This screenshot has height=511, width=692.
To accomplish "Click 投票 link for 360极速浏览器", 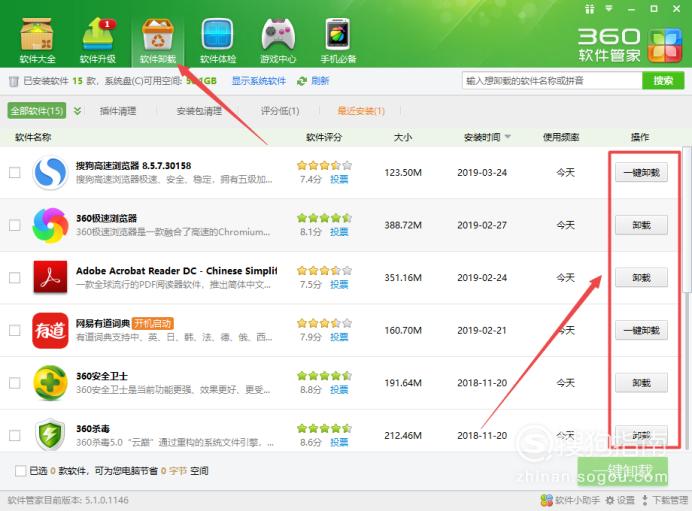I will point(339,232).
